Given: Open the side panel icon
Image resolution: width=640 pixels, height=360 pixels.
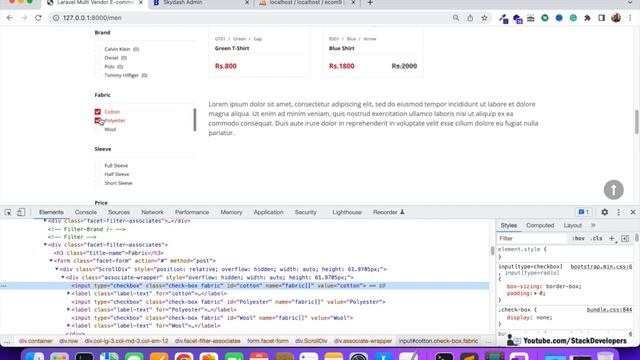Looking at the screenshot, I should [x=602, y=18].
